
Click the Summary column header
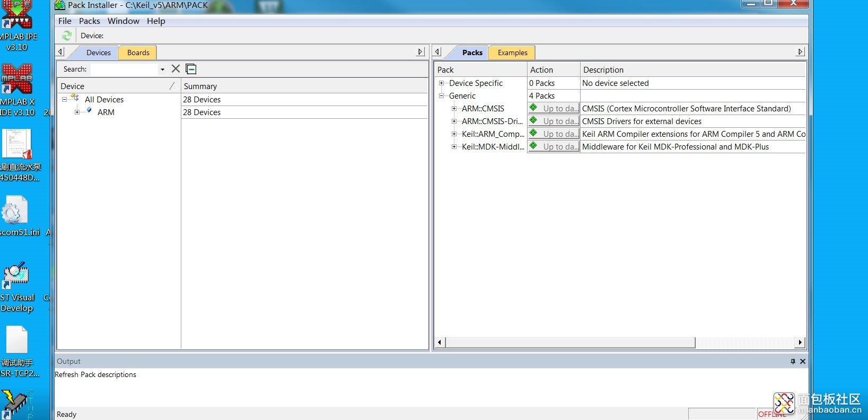(x=304, y=86)
